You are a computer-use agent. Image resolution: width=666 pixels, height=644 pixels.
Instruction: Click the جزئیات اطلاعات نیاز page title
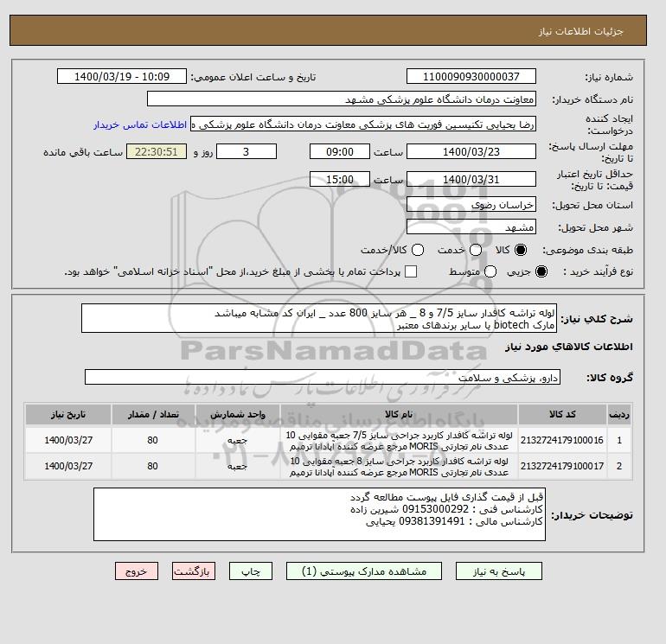[x=580, y=31]
